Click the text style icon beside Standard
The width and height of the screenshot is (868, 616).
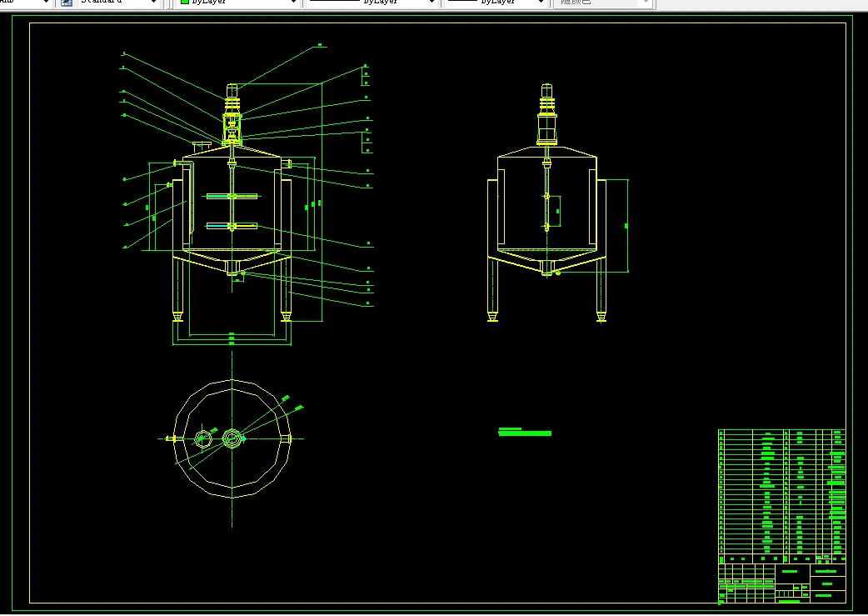pyautogui.click(x=67, y=3)
